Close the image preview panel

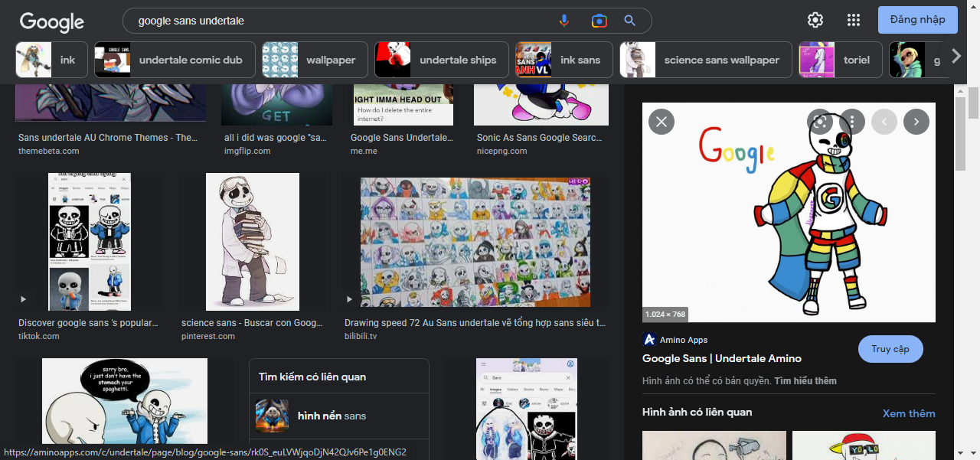pyautogui.click(x=661, y=121)
